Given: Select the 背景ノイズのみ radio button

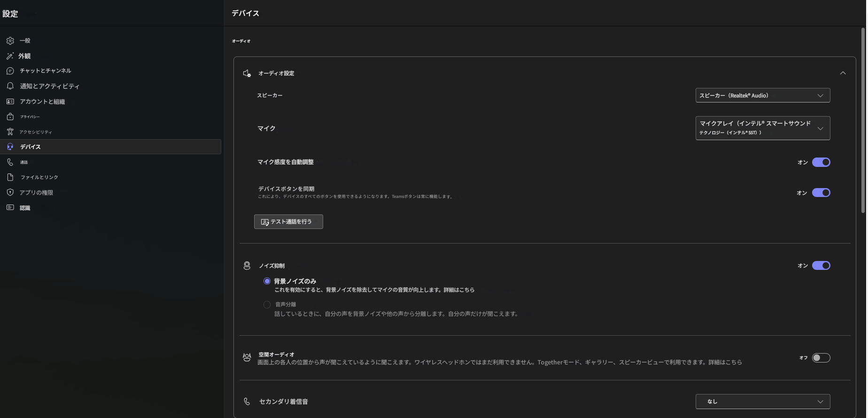Looking at the screenshot, I should (267, 281).
